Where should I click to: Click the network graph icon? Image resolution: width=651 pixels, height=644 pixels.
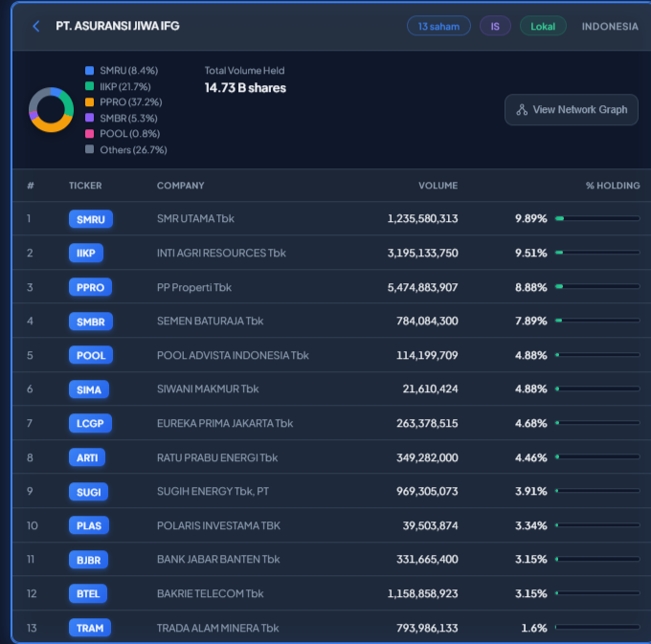(522, 110)
